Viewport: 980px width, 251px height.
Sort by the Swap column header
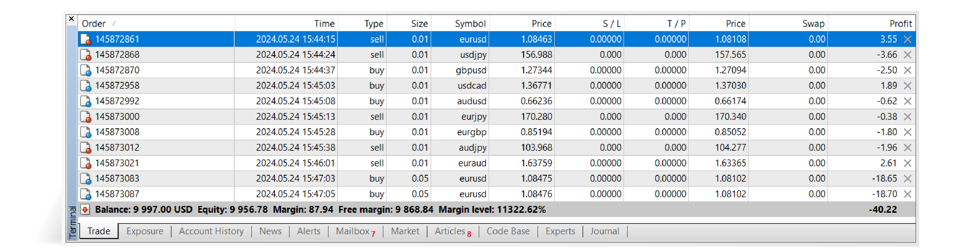[x=788, y=24]
